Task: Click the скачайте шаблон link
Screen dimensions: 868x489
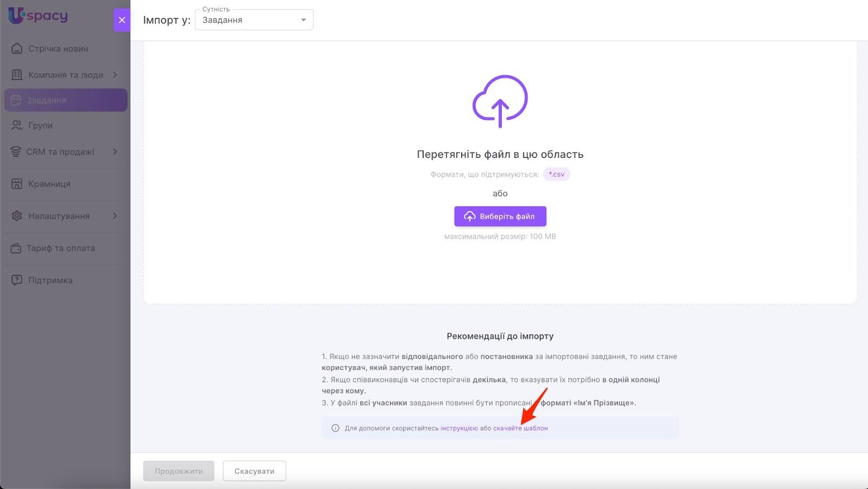Action: pyautogui.click(x=520, y=428)
